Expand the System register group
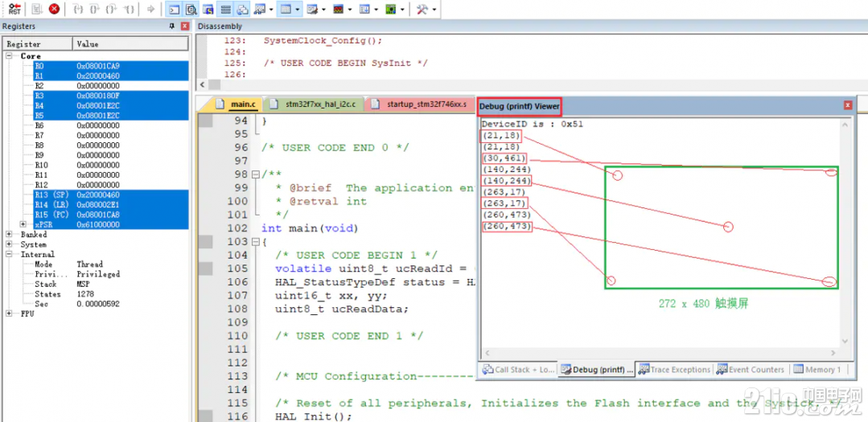The height and width of the screenshot is (422, 868). [x=9, y=244]
